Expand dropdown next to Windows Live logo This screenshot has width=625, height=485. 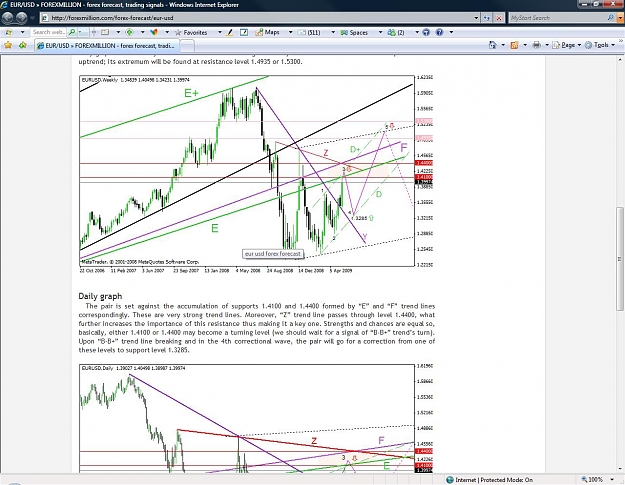point(22,32)
